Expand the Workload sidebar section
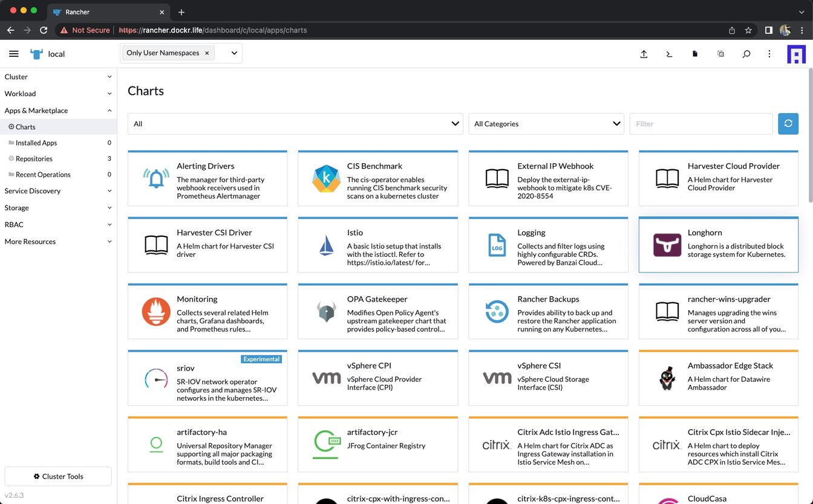Viewport: 813px width, 504px height. (x=58, y=94)
